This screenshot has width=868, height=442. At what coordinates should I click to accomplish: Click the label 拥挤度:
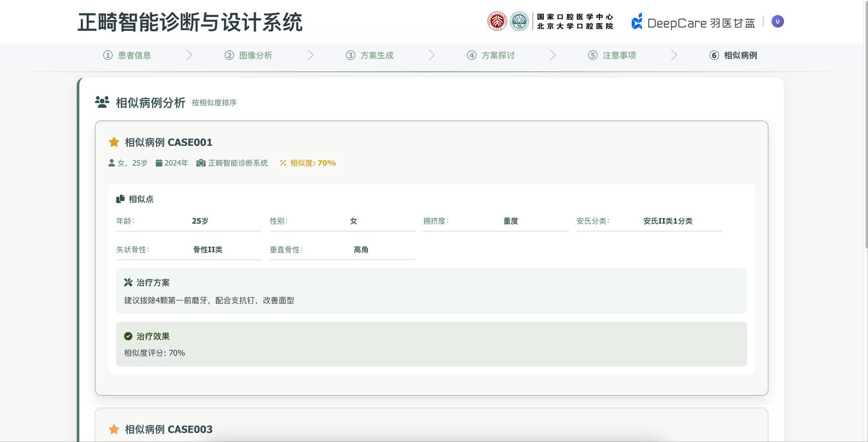pyautogui.click(x=436, y=221)
